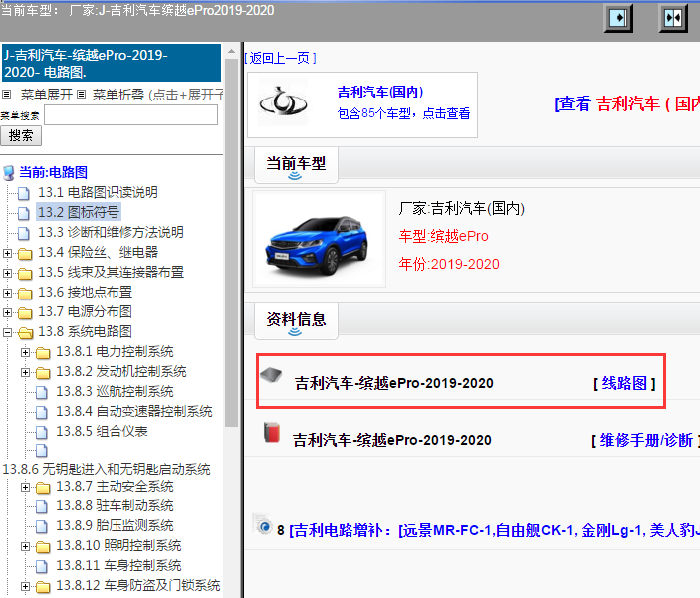
Task: Expand the 13.5 线束及其连接器布置 node
Action: click(x=7, y=273)
